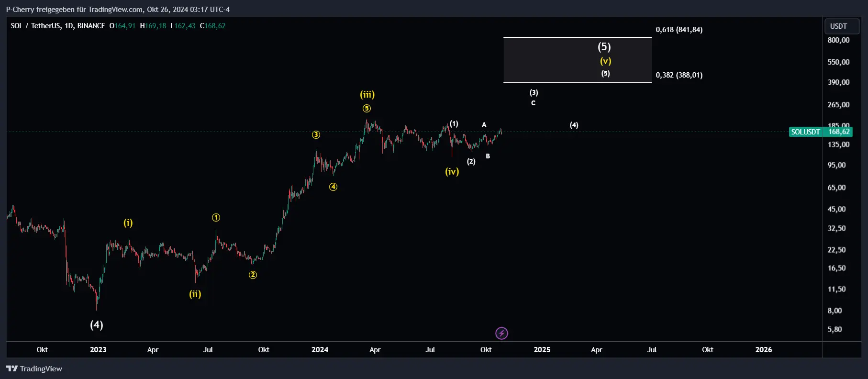Click the 265,00 price axis label
The image size is (868, 379).
(838, 105)
